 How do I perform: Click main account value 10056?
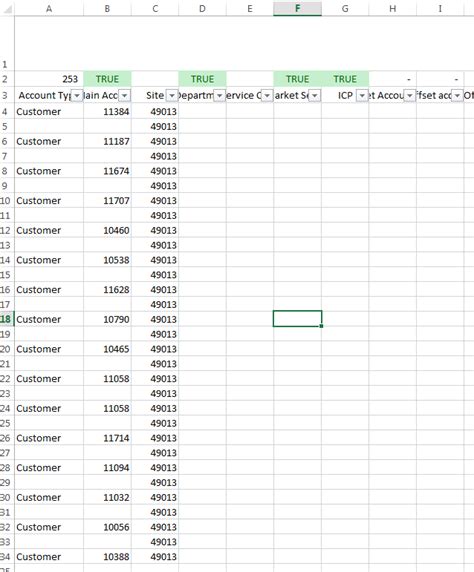(116, 527)
